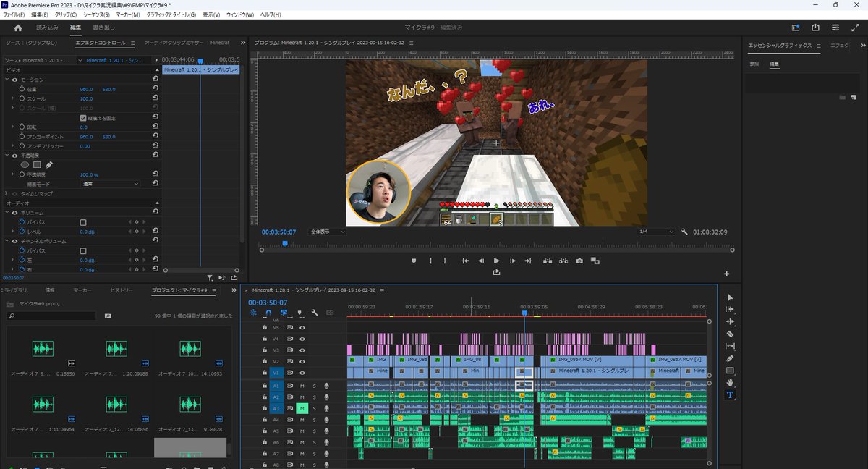This screenshot has width=868, height=469.
Task: Unmute track A3 with green M
Action: click(302, 408)
